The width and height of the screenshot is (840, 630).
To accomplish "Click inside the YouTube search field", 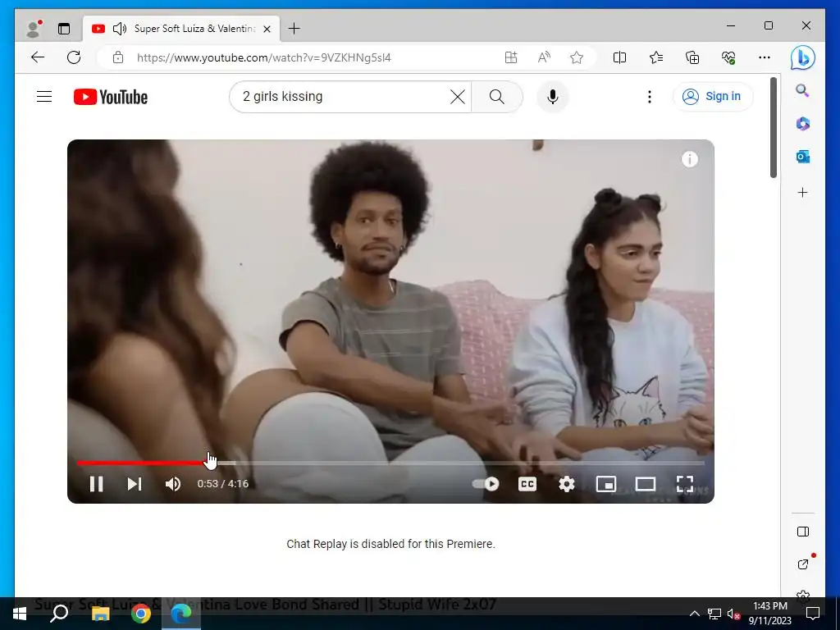I will pos(343,97).
